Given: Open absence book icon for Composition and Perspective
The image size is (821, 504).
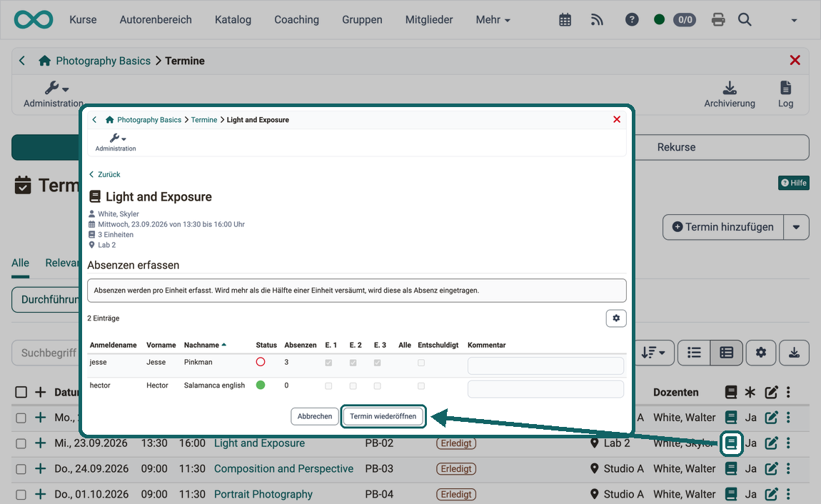Looking at the screenshot, I should click(731, 468).
